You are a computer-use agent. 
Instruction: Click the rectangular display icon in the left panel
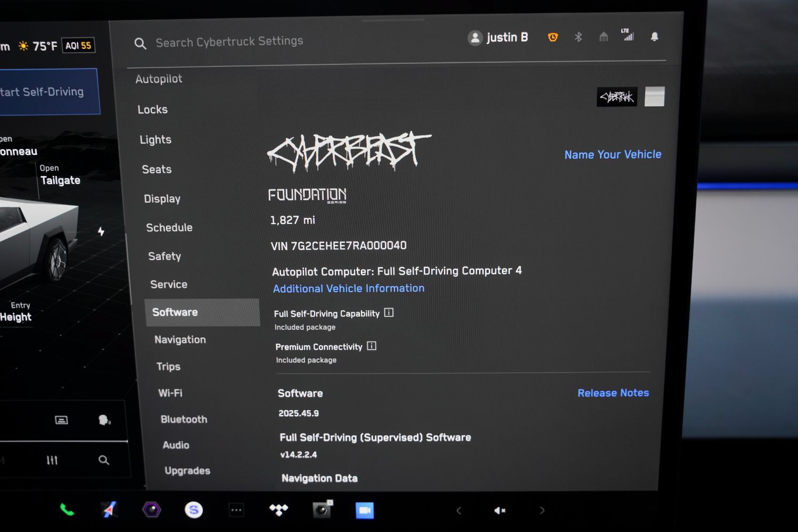coord(61,420)
